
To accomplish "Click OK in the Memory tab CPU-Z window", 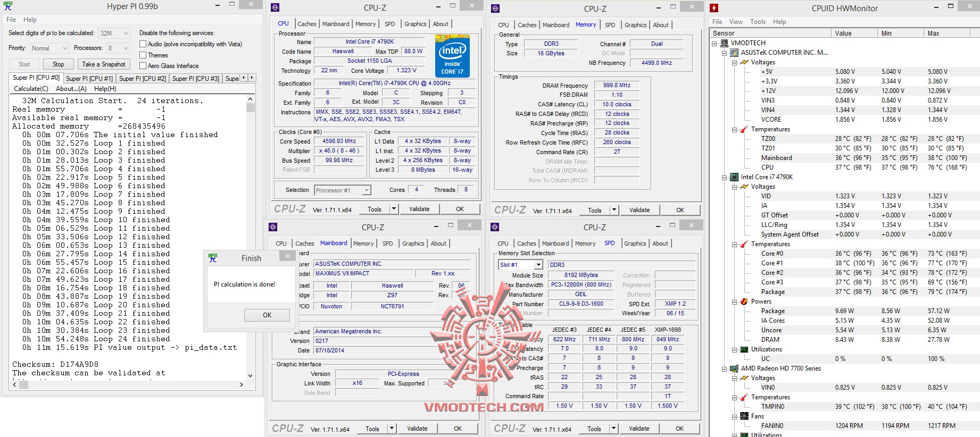I will [x=680, y=210].
